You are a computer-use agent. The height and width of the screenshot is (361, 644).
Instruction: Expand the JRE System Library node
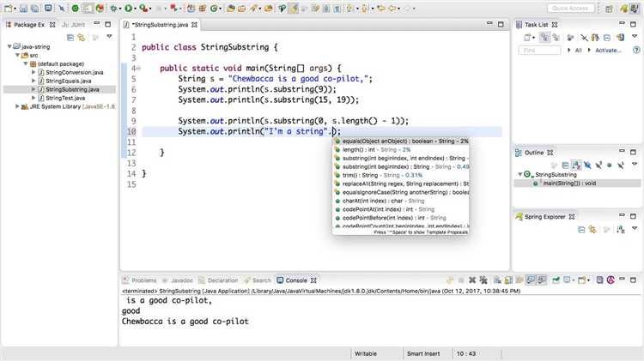tap(17, 106)
